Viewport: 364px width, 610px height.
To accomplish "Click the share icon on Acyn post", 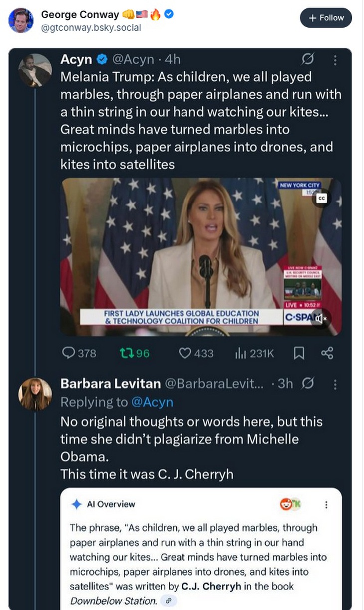I will tap(327, 353).
